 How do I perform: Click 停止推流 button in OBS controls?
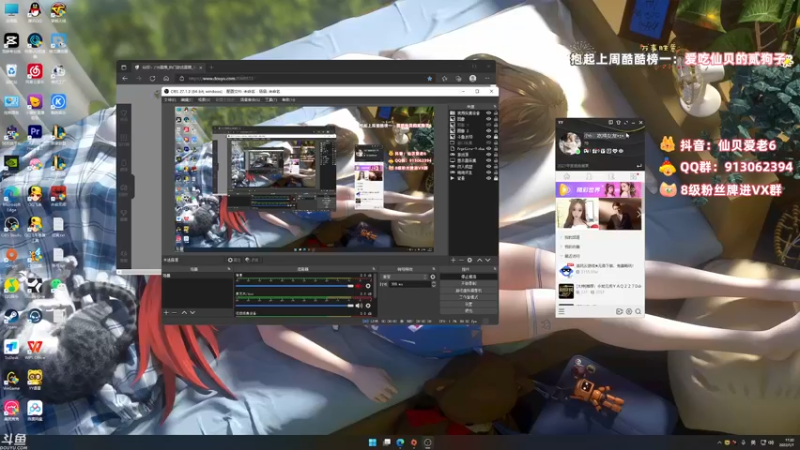468,277
